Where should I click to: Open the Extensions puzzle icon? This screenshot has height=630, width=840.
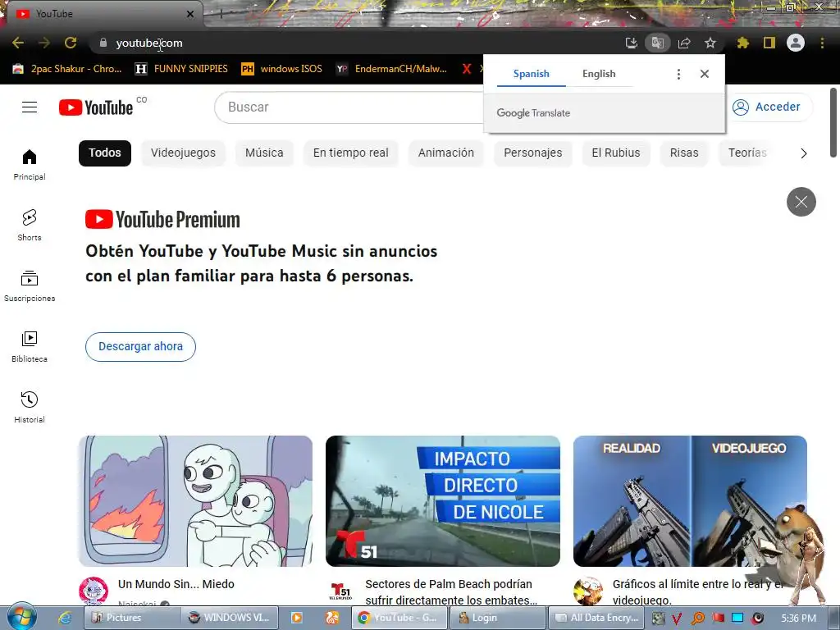[x=742, y=43]
